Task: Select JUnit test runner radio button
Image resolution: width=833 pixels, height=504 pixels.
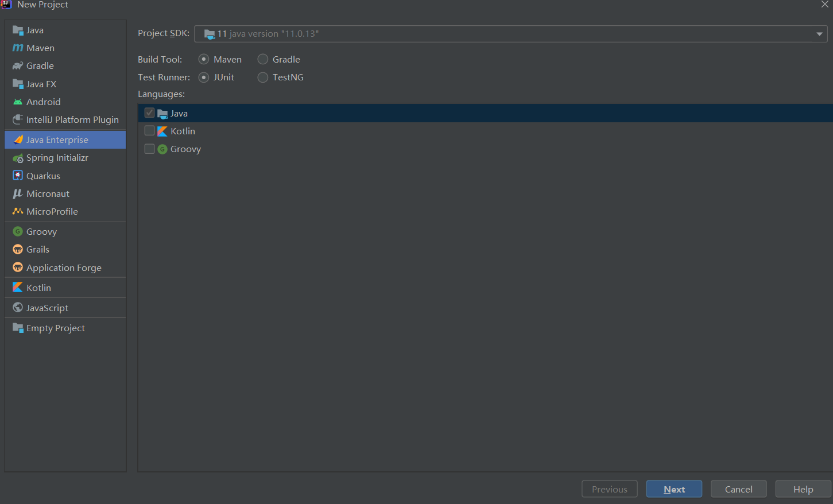Action: [x=204, y=77]
